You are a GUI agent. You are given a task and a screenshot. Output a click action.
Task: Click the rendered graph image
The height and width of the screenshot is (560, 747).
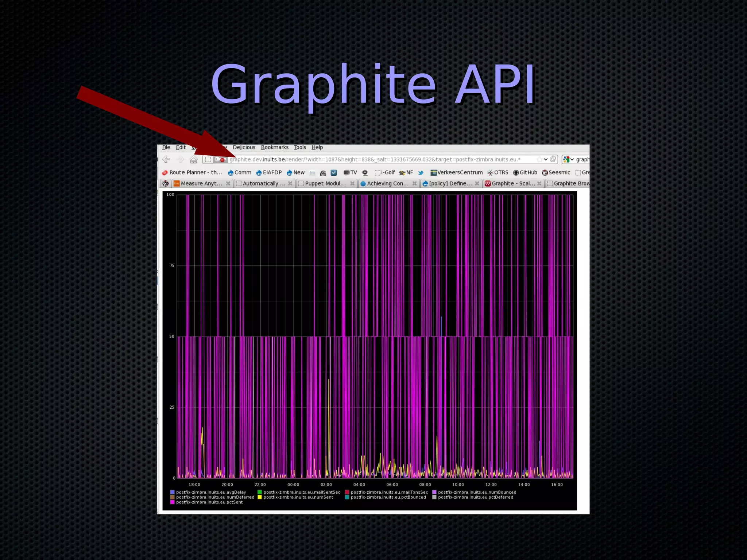click(x=369, y=351)
